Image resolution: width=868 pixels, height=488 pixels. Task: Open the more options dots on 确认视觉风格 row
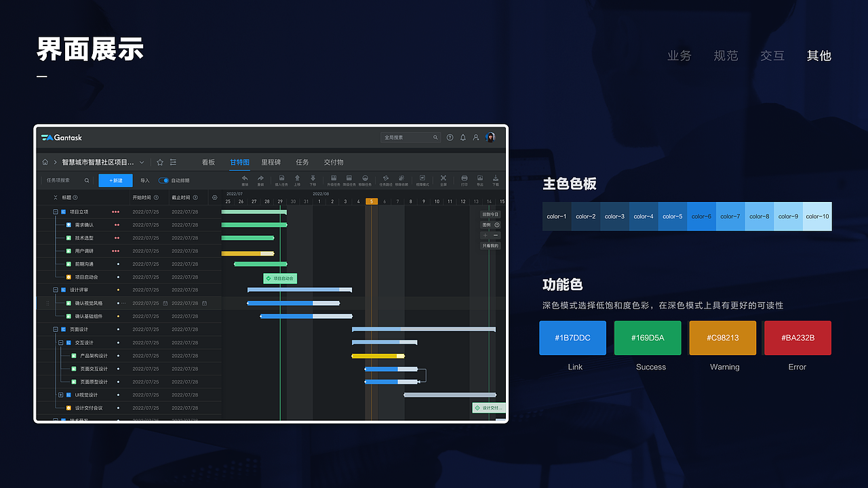[x=123, y=303]
